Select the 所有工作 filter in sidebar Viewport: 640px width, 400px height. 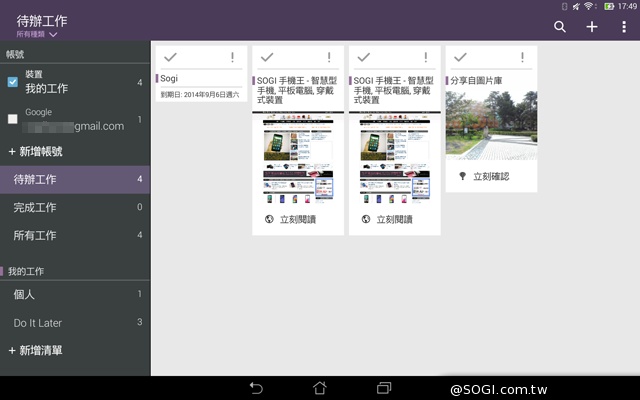point(75,235)
